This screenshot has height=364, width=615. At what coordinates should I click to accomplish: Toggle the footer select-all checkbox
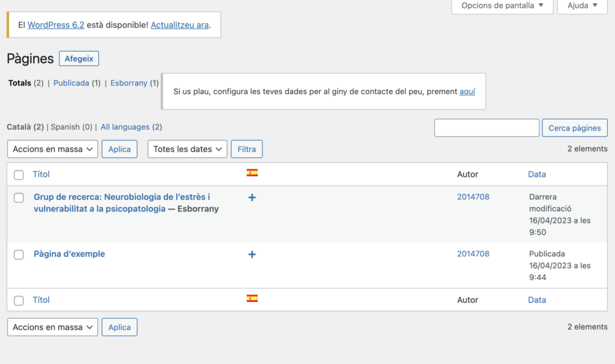[19, 300]
